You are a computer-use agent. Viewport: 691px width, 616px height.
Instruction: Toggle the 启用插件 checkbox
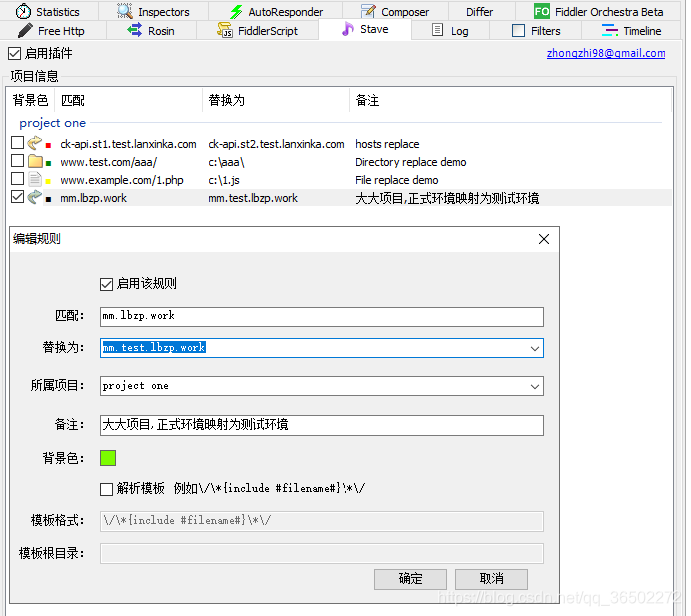[x=15, y=54]
